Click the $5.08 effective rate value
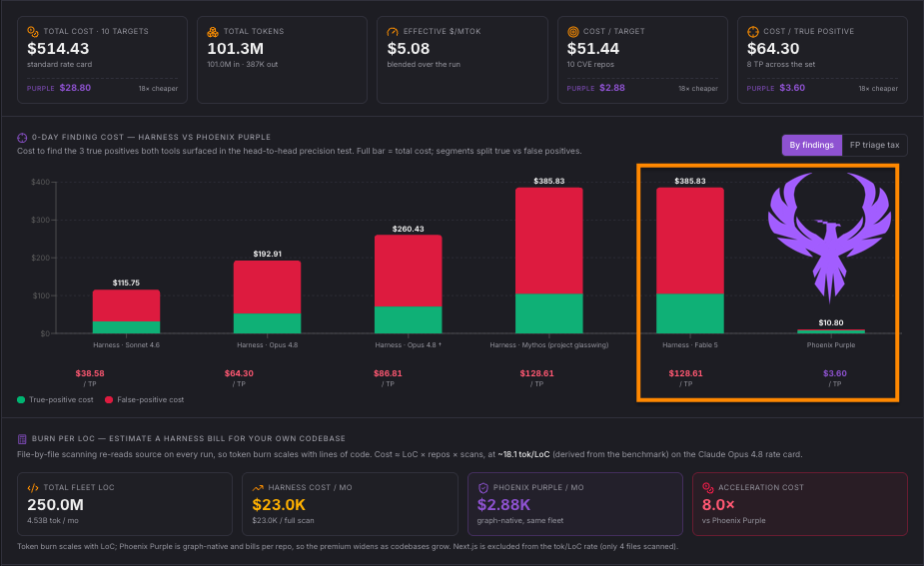This screenshot has height=566, width=924. tap(409, 49)
